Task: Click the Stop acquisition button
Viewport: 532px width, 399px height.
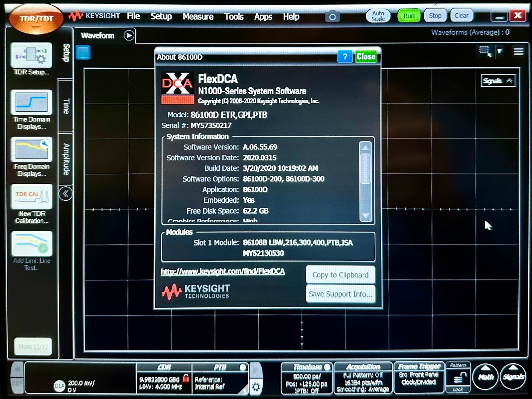Action: [x=435, y=16]
